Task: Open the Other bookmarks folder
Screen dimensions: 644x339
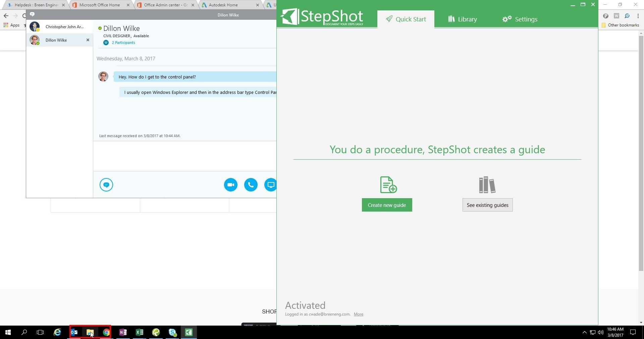Action: [620, 25]
